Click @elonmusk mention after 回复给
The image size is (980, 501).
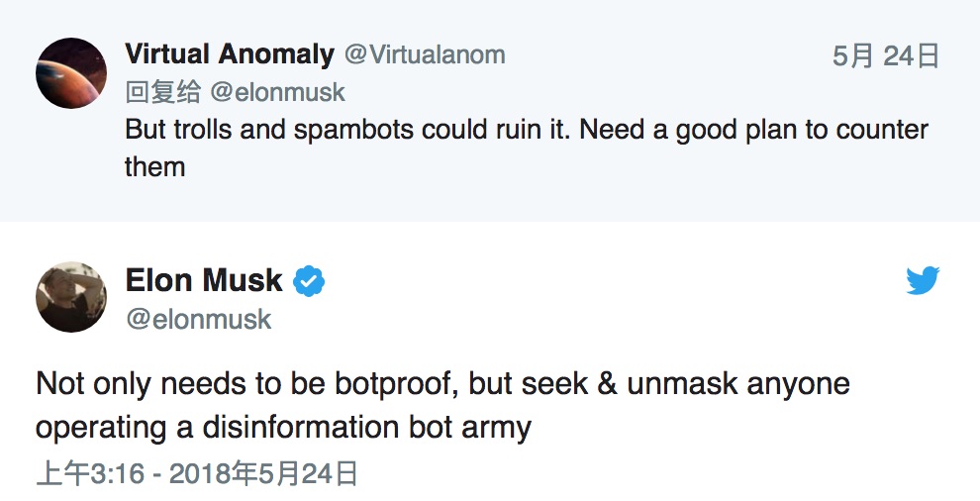pos(277,93)
